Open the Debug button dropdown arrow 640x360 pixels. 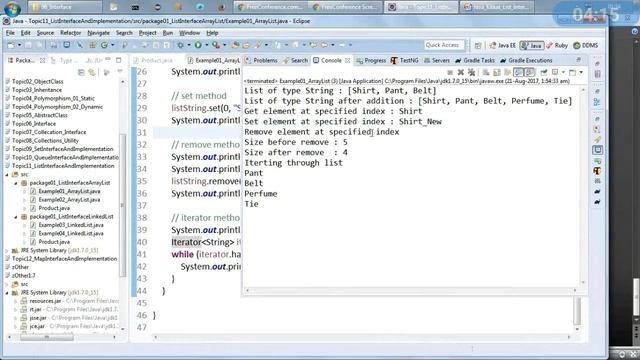pos(189,45)
